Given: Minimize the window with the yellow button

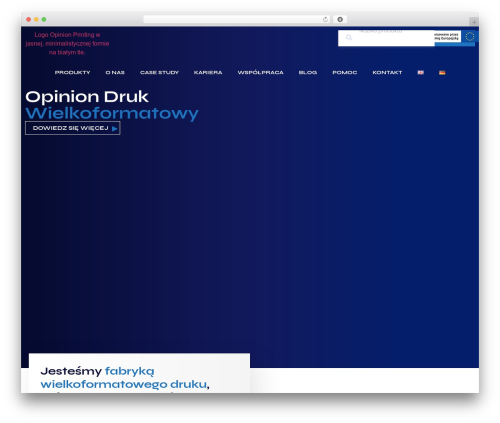Looking at the screenshot, I should point(36,20).
